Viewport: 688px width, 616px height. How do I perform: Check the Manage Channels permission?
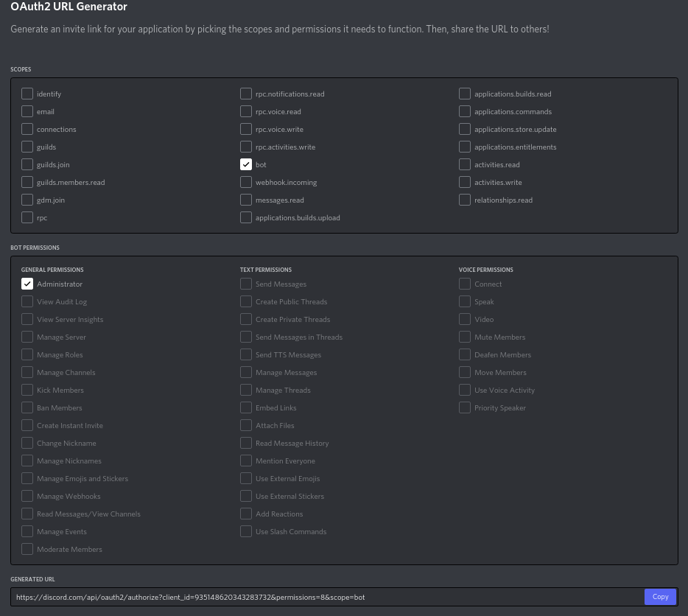tap(27, 372)
